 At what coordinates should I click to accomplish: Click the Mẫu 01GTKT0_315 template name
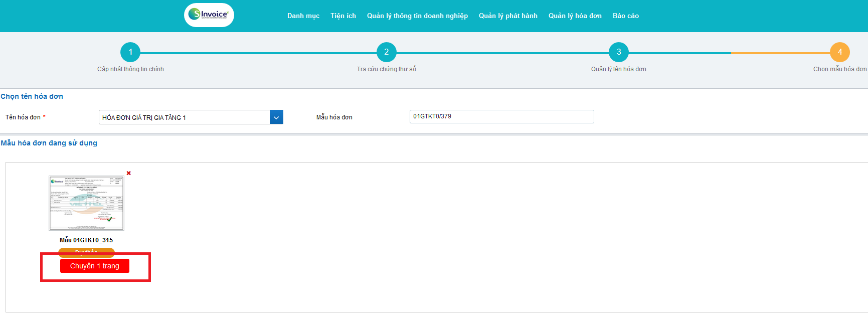point(86,240)
